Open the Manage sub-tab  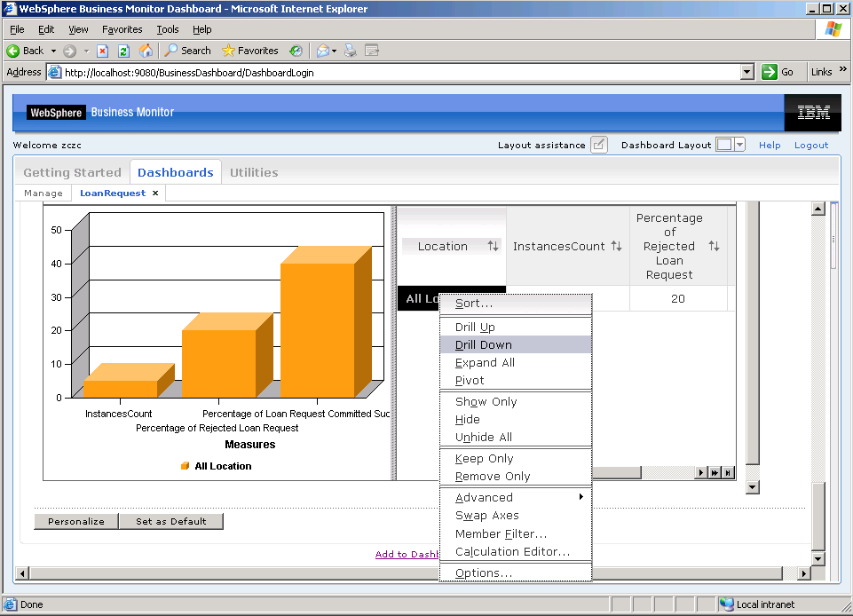[x=43, y=193]
